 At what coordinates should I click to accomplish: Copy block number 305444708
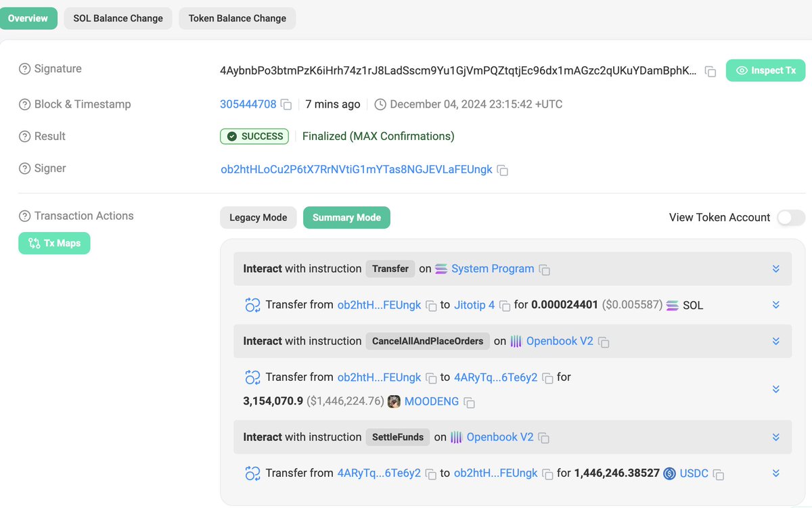pos(286,105)
